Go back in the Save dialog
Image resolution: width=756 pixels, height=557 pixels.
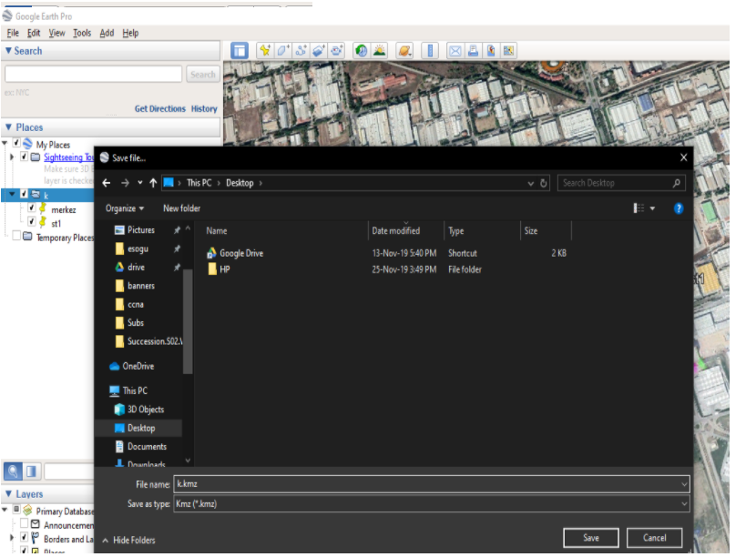107,183
